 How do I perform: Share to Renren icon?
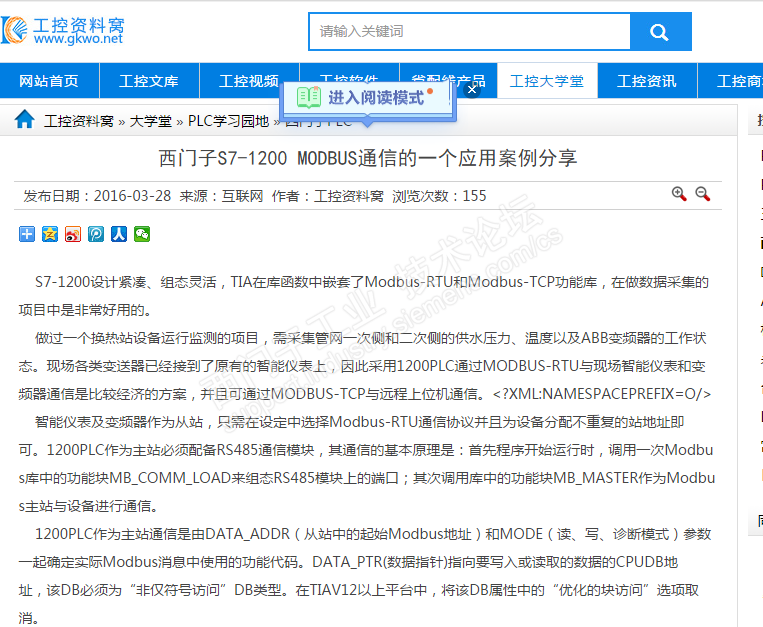click(x=119, y=234)
